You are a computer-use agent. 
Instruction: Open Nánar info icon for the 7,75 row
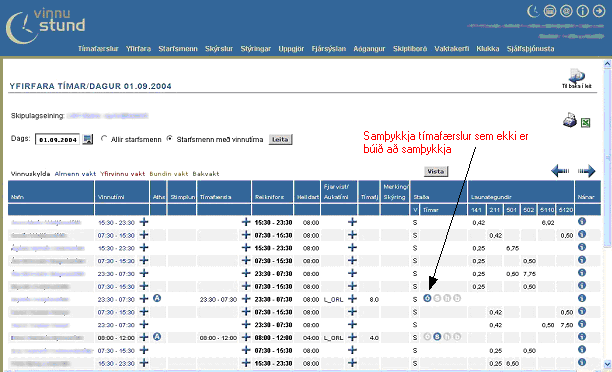(x=582, y=272)
